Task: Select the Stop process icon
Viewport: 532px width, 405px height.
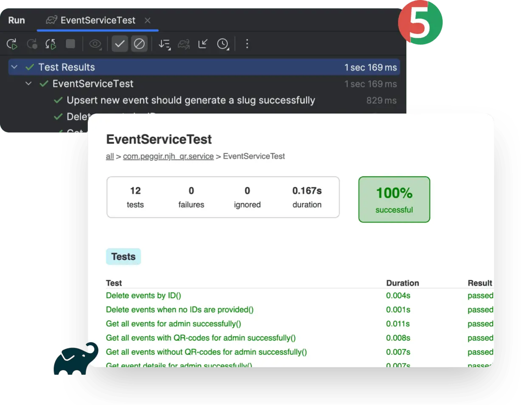Action: pos(70,44)
